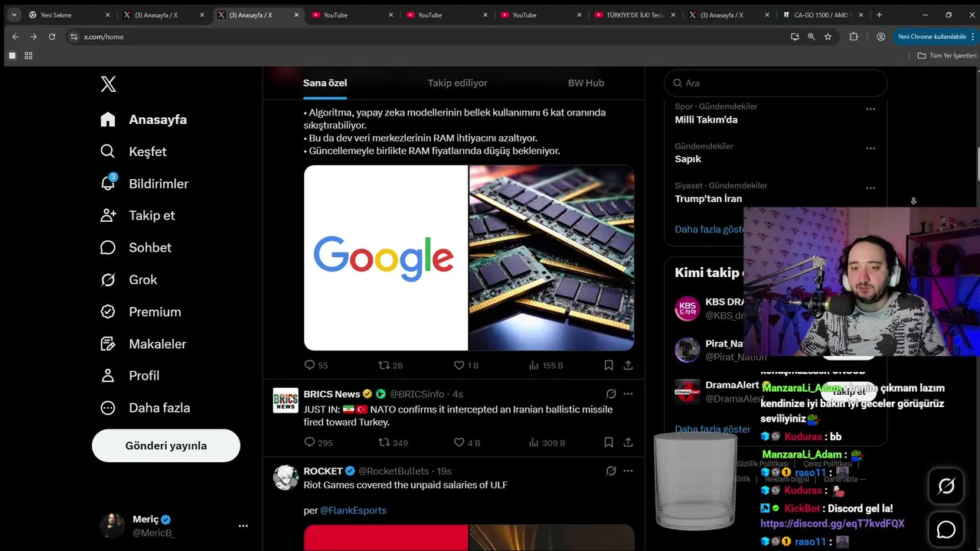The width and height of the screenshot is (980, 551).
Task: Open more options for Sapık trend
Action: click(870, 148)
